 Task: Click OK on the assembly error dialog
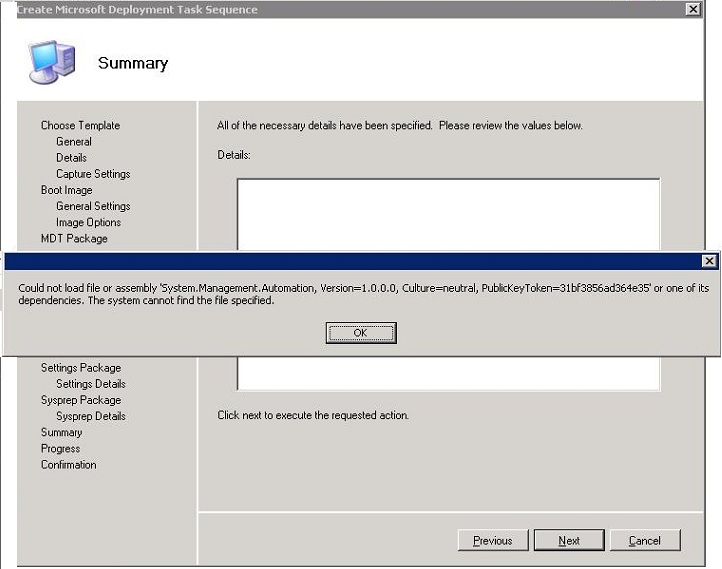(x=361, y=333)
